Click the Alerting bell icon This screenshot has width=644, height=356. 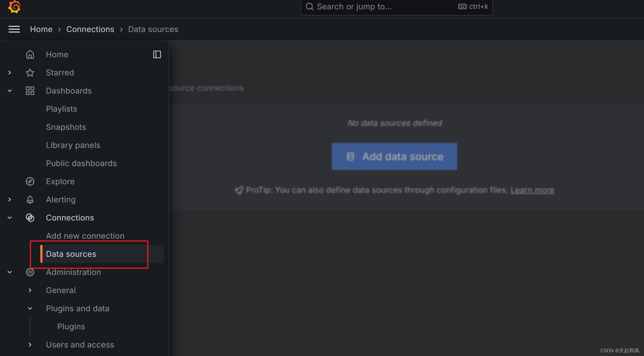point(30,200)
